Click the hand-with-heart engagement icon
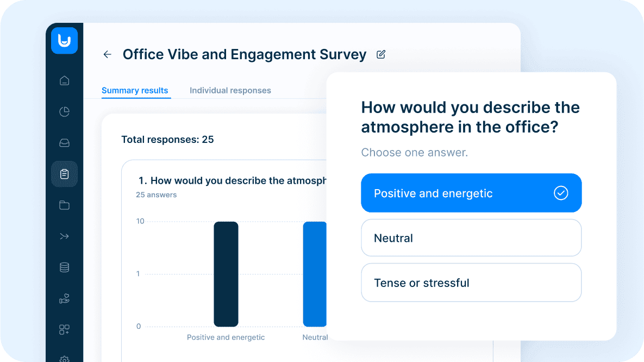Viewport: 644px width, 362px height. [x=64, y=298]
